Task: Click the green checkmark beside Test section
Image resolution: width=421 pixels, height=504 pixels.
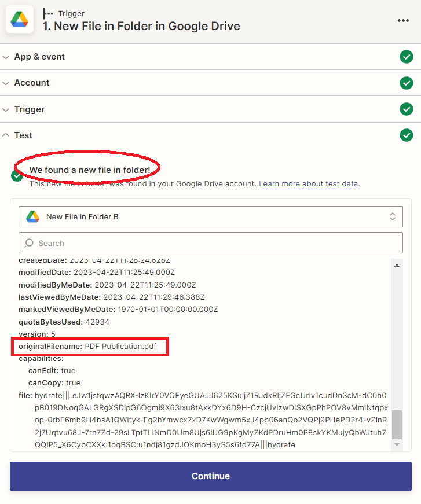Action: 407,135
